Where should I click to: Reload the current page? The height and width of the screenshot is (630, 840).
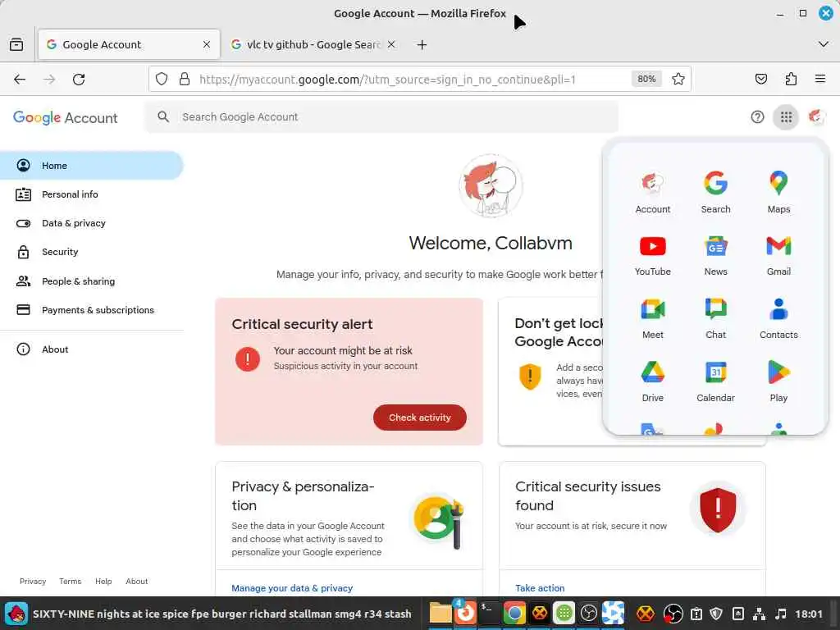[79, 80]
